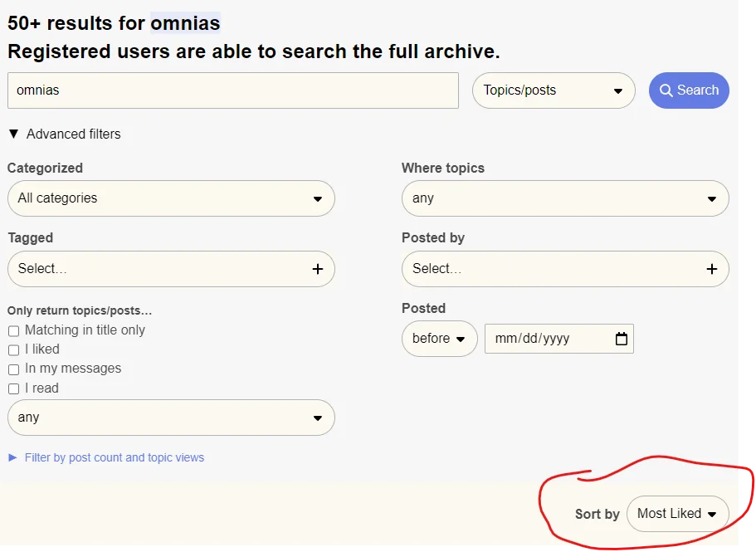This screenshot has height=552, width=756.
Task: Open the before date comparison dropdown
Action: pos(439,339)
